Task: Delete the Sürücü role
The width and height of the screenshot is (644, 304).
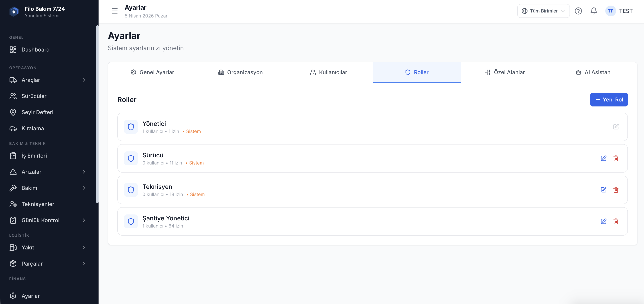Action: (616, 158)
